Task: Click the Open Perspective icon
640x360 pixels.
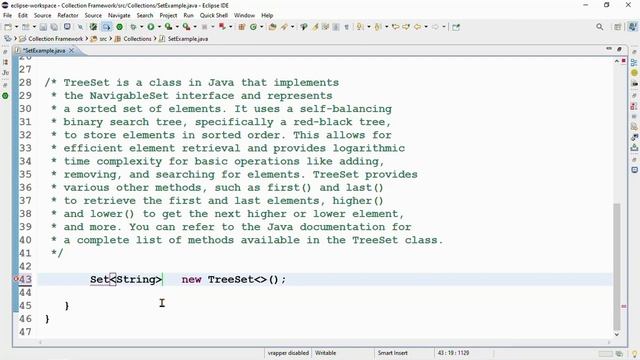Action: click(x=618, y=27)
